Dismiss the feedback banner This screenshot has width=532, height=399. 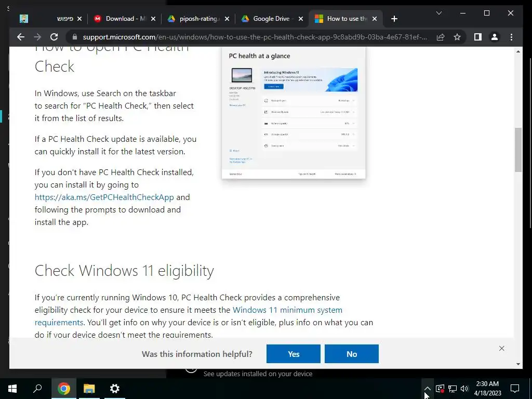pyautogui.click(x=502, y=349)
